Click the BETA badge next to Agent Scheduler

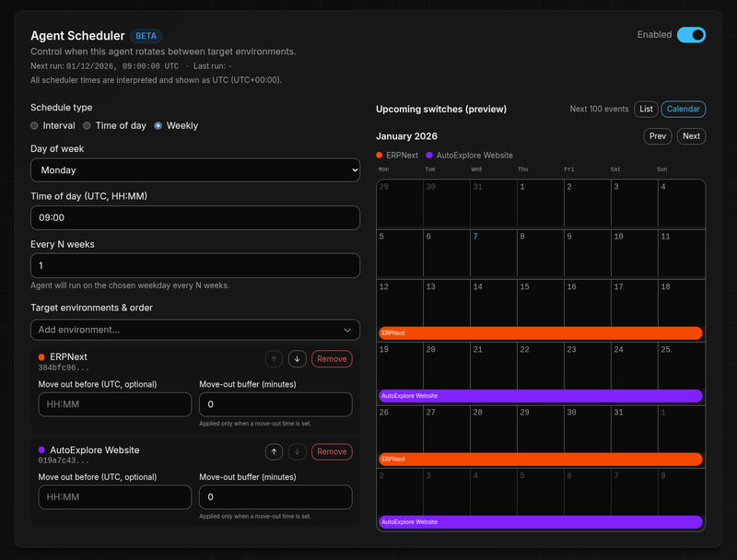[x=146, y=35]
